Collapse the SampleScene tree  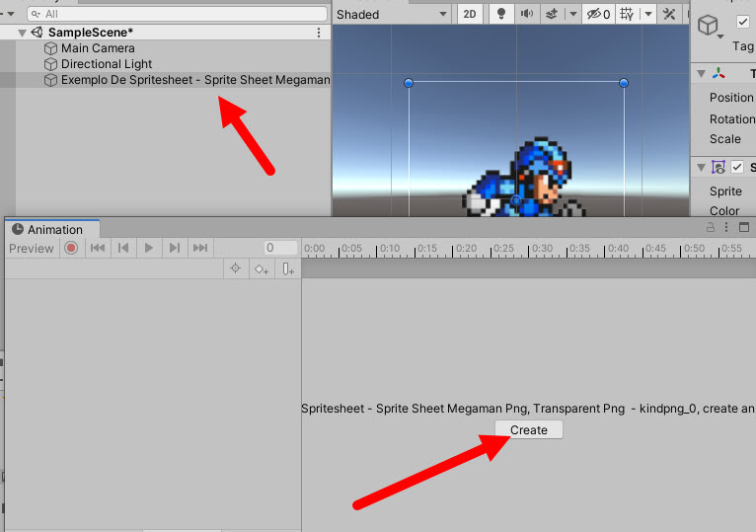click(x=22, y=33)
